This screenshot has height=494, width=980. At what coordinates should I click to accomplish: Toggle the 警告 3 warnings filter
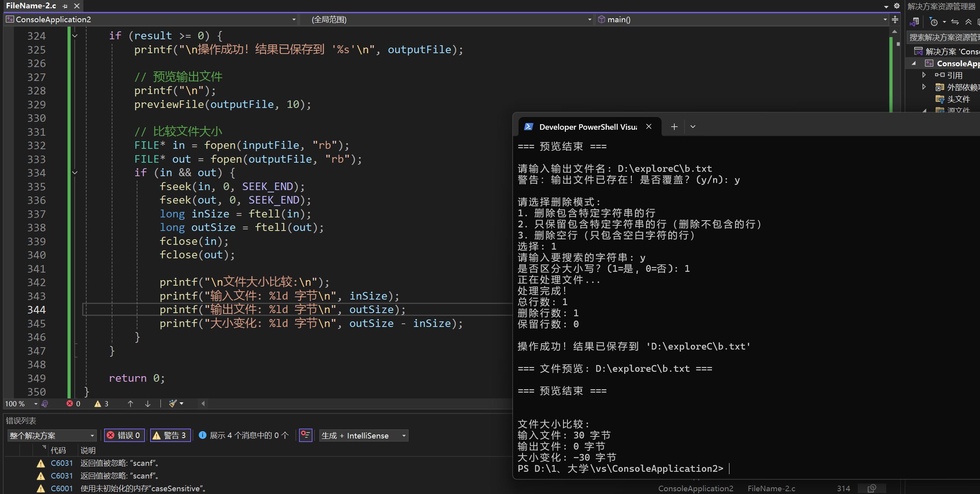pos(170,435)
